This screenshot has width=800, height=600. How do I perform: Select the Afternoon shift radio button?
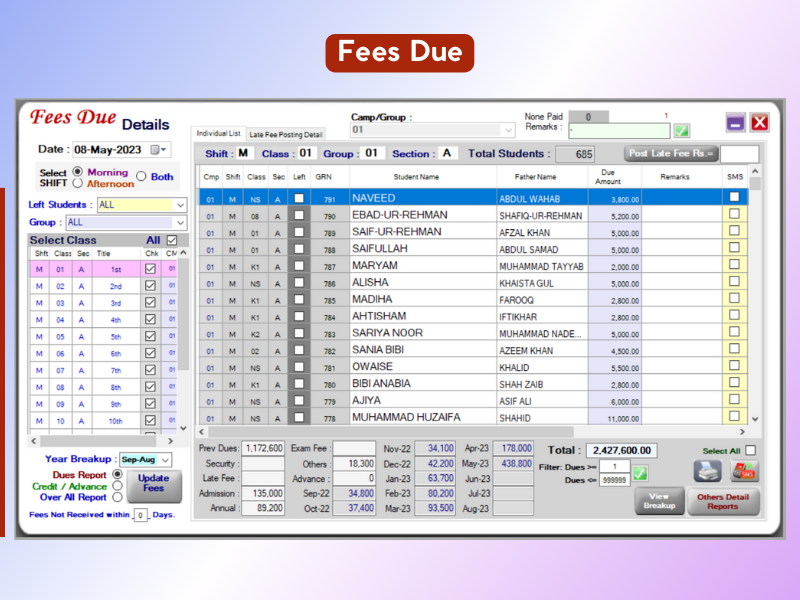click(x=78, y=184)
